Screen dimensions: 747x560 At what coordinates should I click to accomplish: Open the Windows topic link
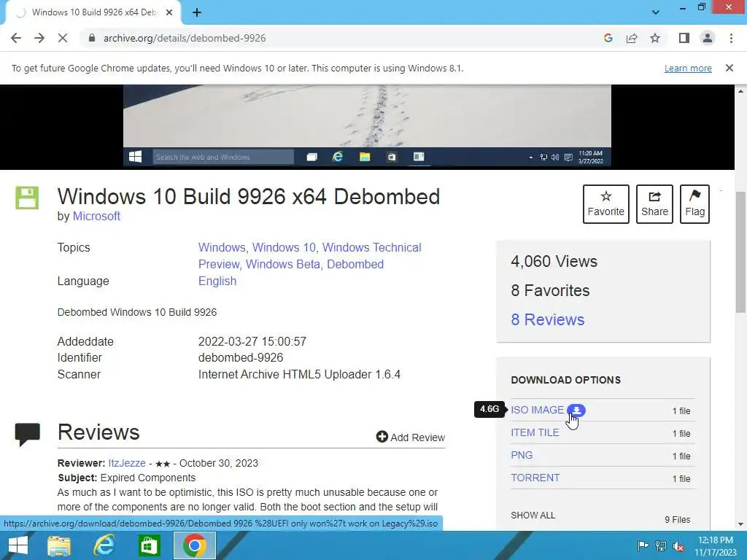pos(222,248)
